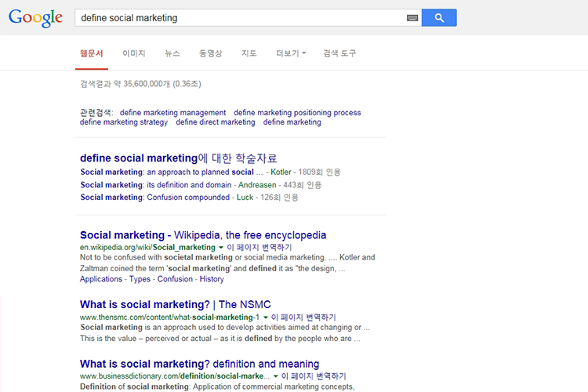Open 'What is social marketing? | The NSMC' result
This screenshot has width=588, height=392.
coord(175,305)
